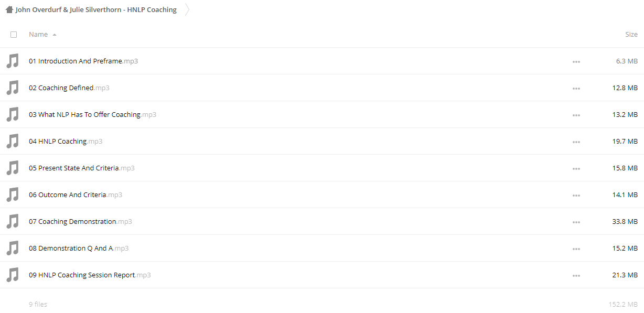Open more options for 03 What NLP Has To Offer

pyautogui.click(x=576, y=115)
